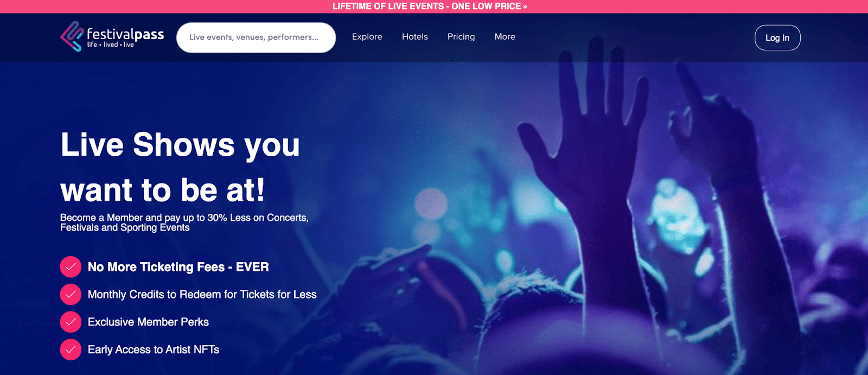Screen dimensions: 868x375
Task: Click the checkmark icon beside Monthly Credits
Action: point(71,295)
